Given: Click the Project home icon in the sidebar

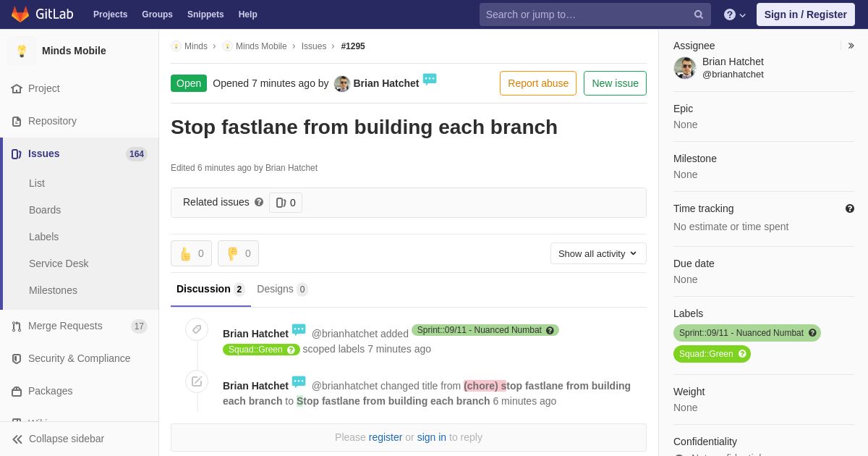Looking at the screenshot, I should click(17, 88).
